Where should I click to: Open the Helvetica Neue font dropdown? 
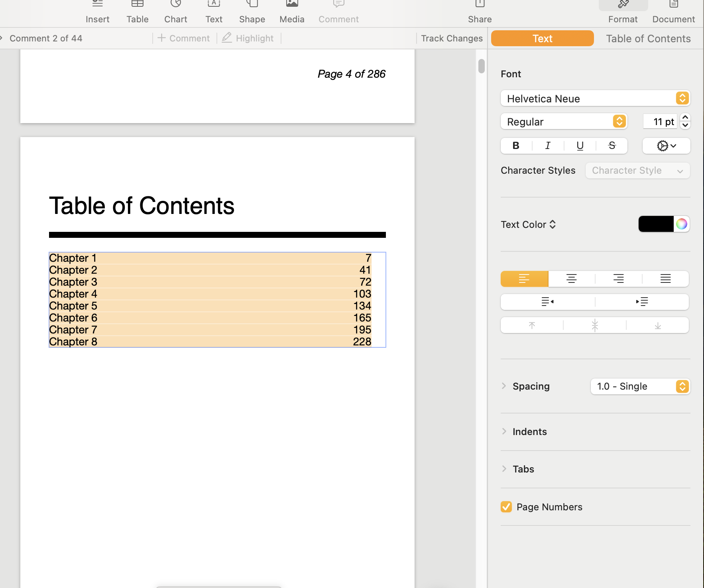pos(595,98)
